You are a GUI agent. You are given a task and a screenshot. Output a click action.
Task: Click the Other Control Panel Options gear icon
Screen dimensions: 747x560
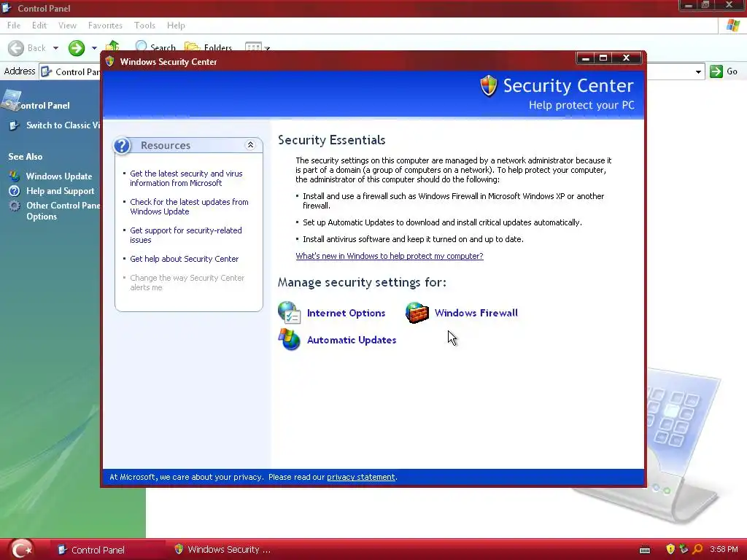point(15,206)
